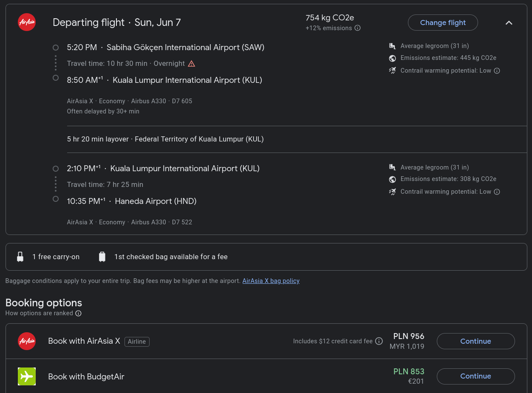
Task: Click the flight number D7 522 line
Action: point(130,222)
